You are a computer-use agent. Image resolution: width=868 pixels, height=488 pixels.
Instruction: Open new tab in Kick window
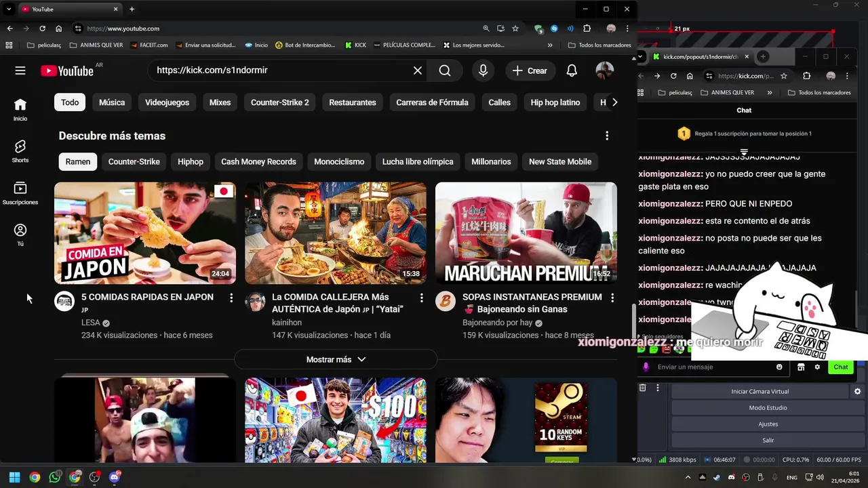tap(763, 57)
